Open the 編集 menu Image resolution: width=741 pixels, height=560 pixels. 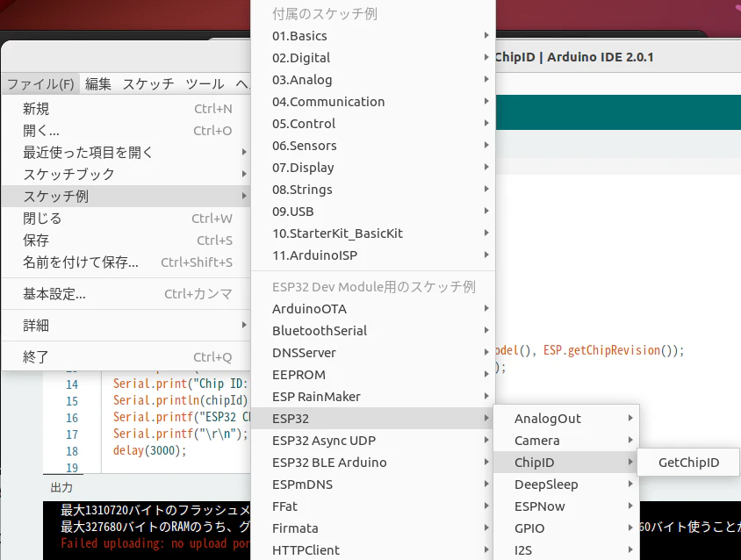pyautogui.click(x=97, y=84)
